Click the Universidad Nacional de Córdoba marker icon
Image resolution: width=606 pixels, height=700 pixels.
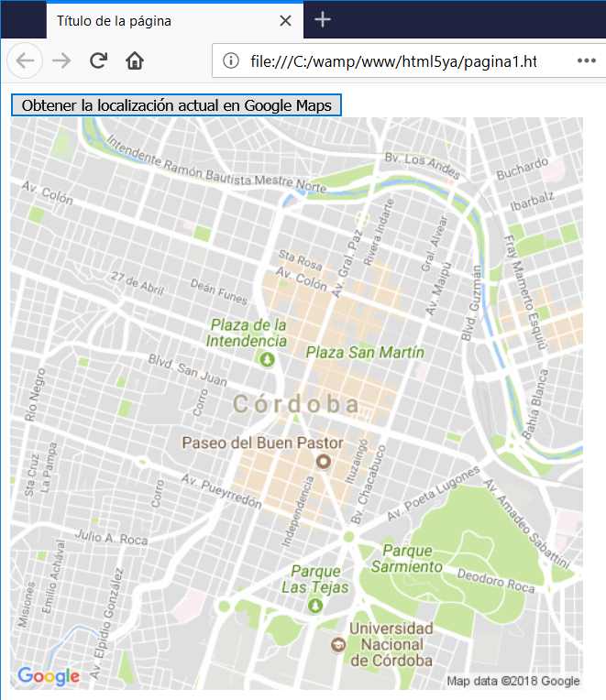(x=338, y=645)
